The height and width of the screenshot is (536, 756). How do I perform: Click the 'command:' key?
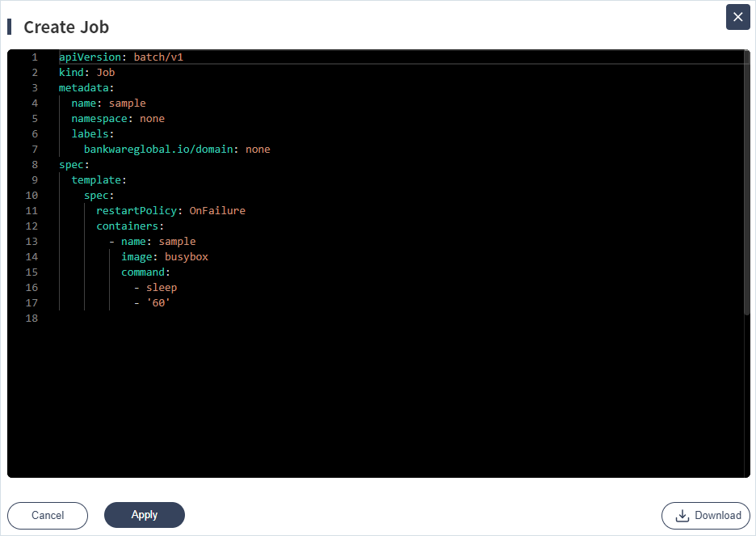(145, 272)
